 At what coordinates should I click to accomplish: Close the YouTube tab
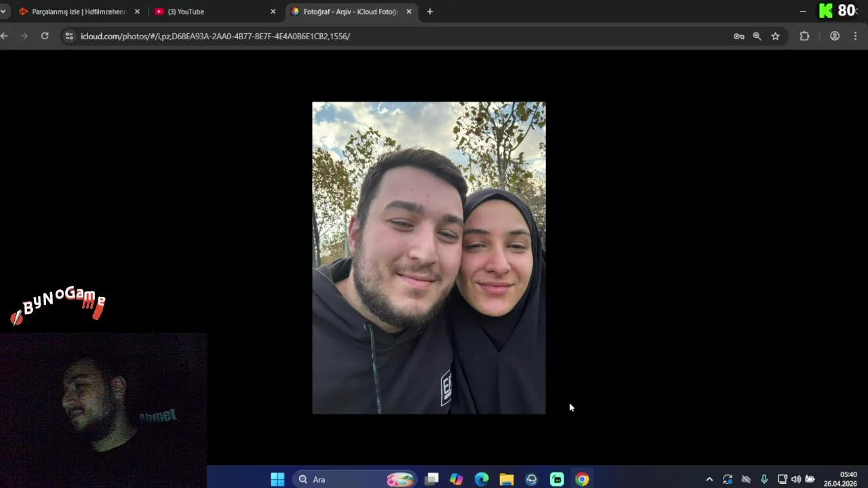273,12
